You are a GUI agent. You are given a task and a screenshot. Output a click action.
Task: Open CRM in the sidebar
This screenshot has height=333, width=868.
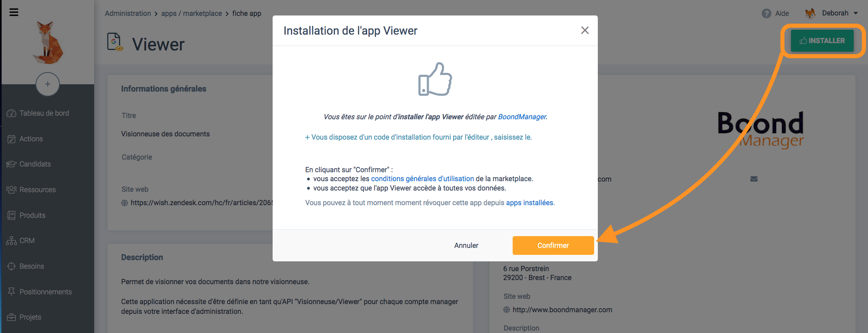coord(27,241)
